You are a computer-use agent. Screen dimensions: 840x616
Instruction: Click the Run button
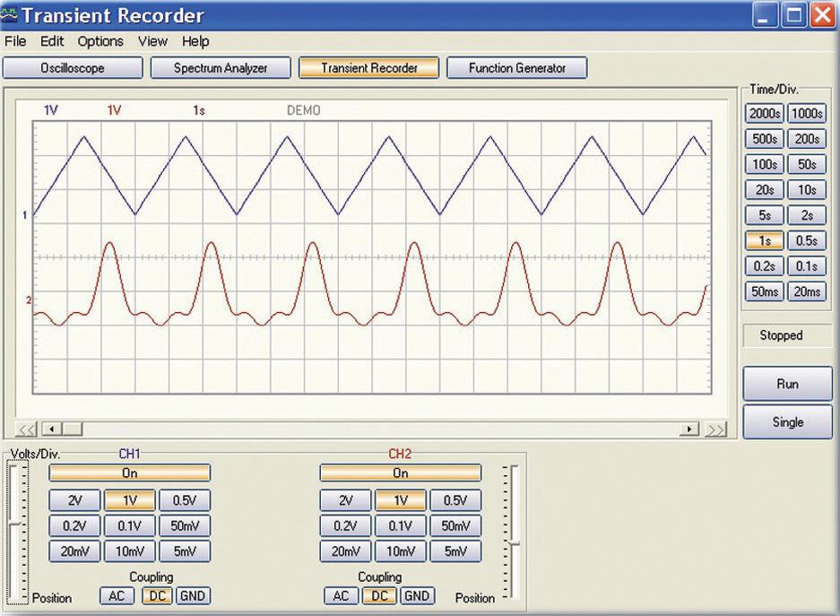click(x=786, y=383)
